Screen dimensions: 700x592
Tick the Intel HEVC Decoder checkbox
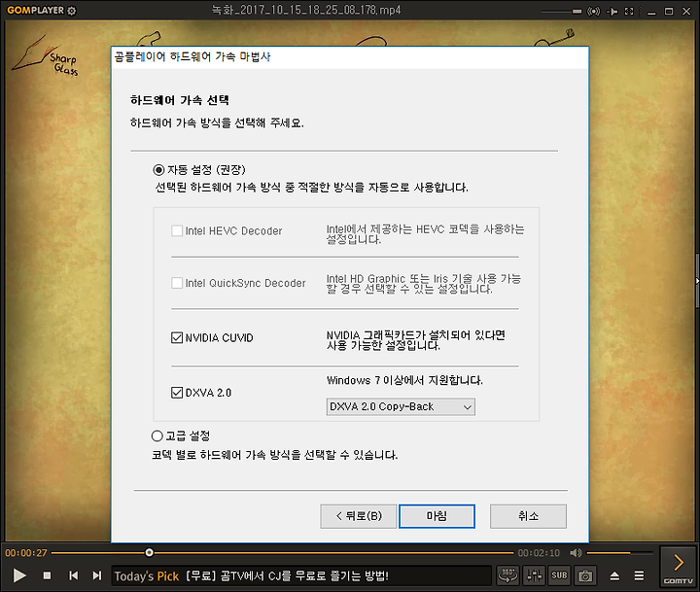(x=177, y=230)
